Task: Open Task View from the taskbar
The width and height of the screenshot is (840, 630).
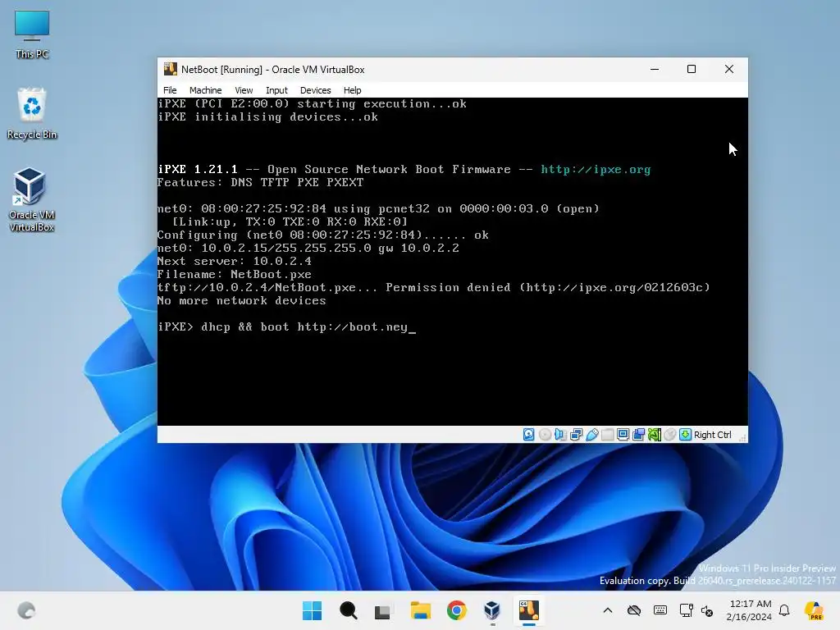Action: tap(384, 610)
